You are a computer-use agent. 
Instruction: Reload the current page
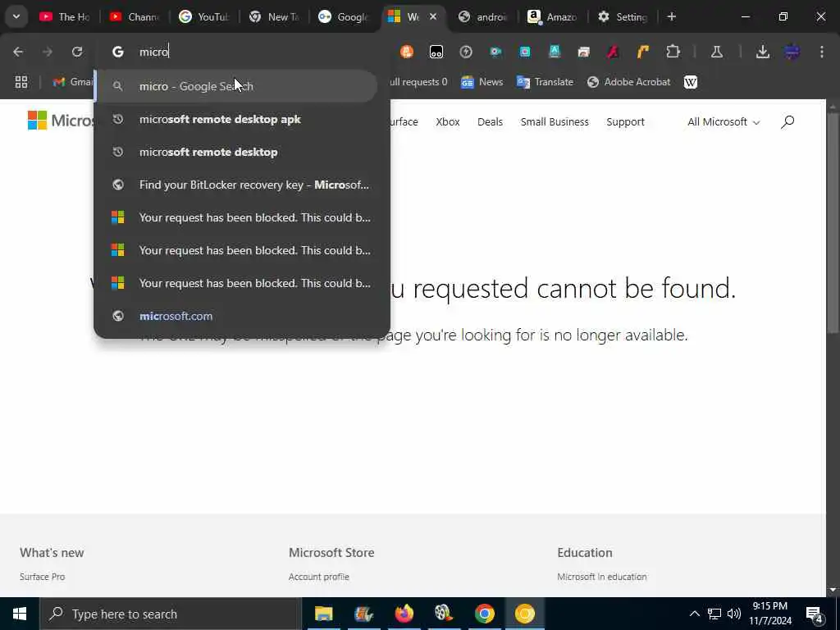(77, 52)
